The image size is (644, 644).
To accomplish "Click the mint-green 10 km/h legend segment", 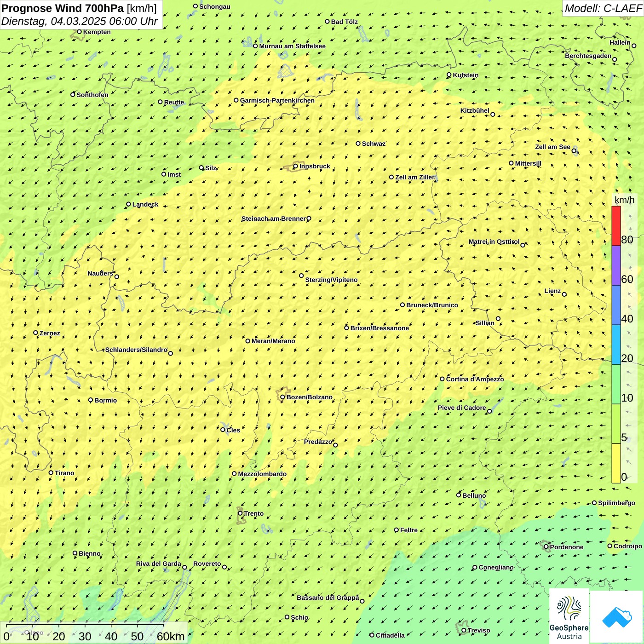I will (616, 384).
